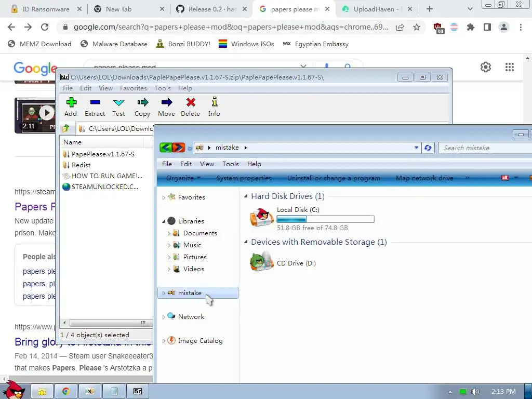Open Chrome side panel icon

[487, 27]
